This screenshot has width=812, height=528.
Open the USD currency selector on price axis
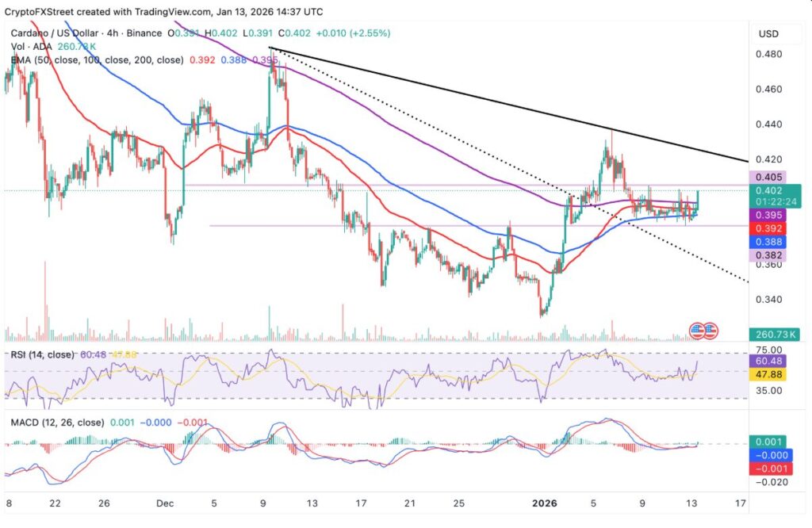coord(768,33)
